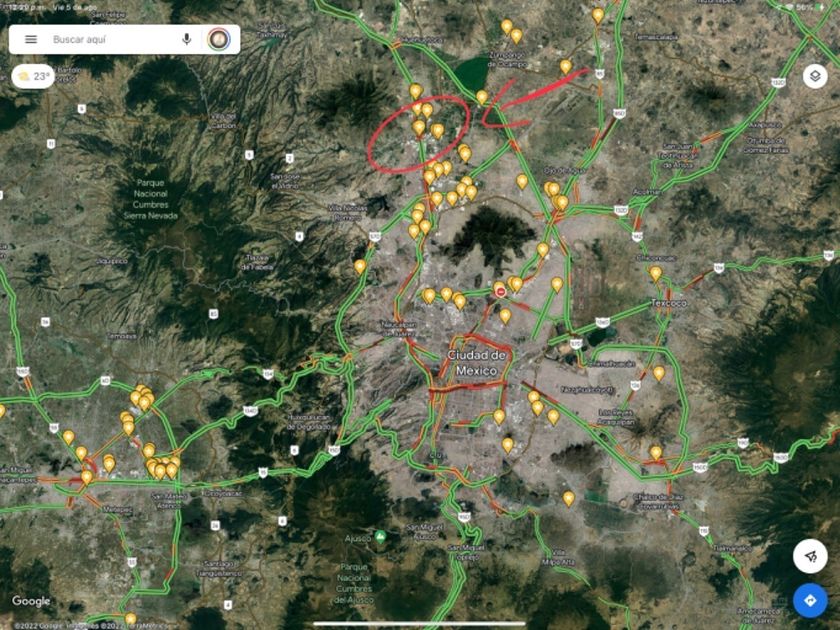Tap the 'Los Reyes Acaquilpan' label
This screenshot has width=840, height=630.
pyautogui.click(x=616, y=417)
